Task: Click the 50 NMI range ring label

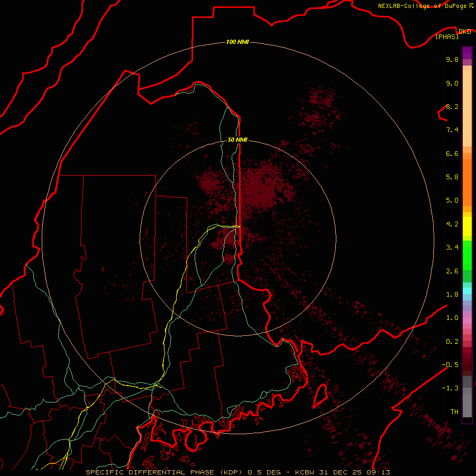Action: tap(237, 140)
